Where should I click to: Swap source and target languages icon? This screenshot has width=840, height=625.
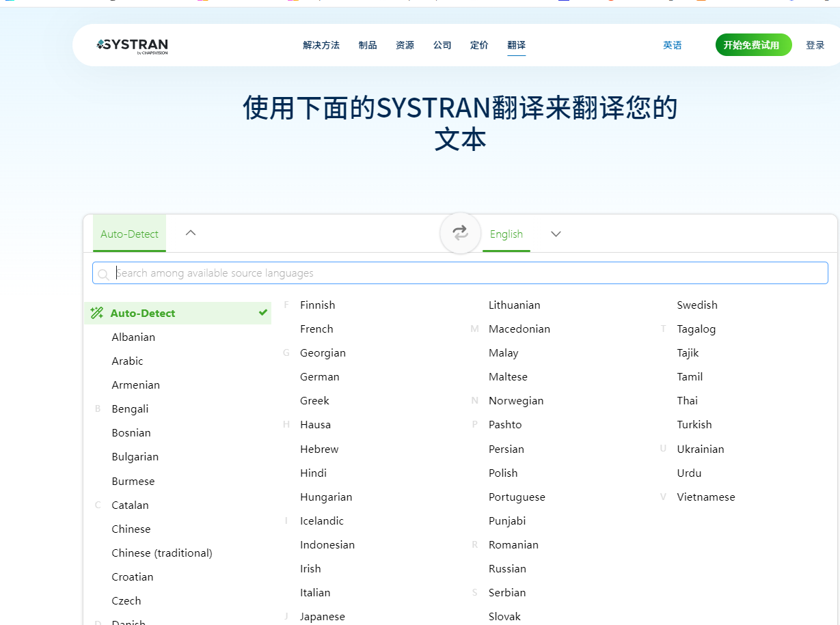(461, 233)
